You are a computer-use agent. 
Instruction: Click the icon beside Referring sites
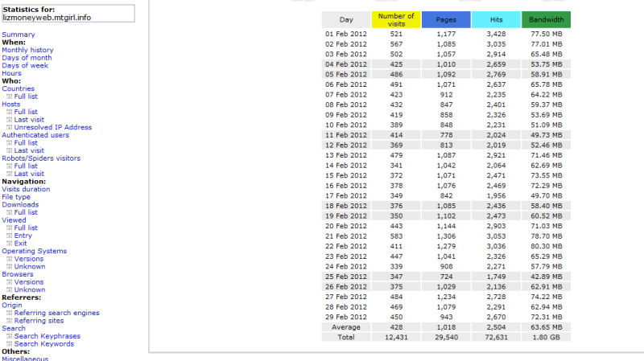[9, 321]
